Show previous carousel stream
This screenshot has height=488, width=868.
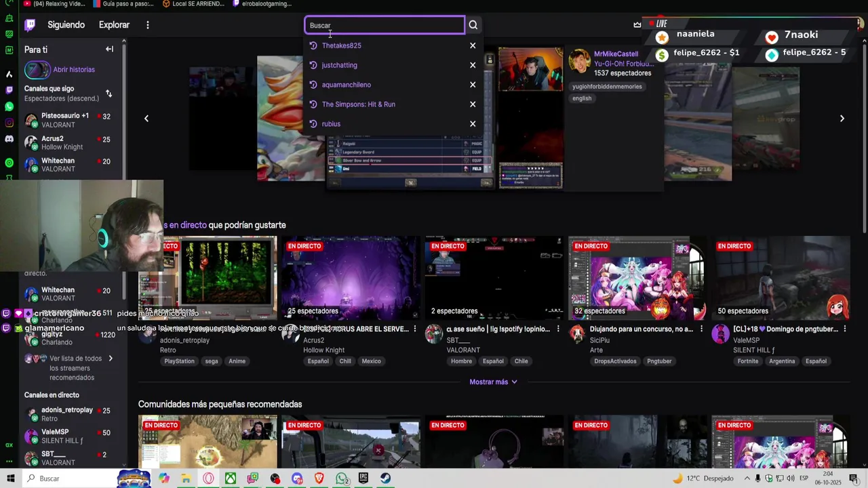coord(146,119)
